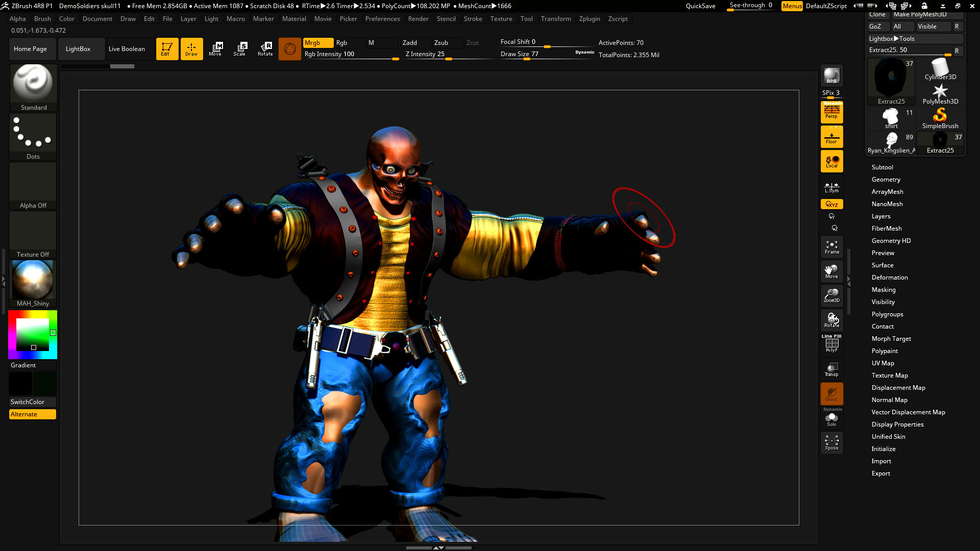Toggle the Floor grid
This screenshot has height=551, width=980.
click(831, 137)
